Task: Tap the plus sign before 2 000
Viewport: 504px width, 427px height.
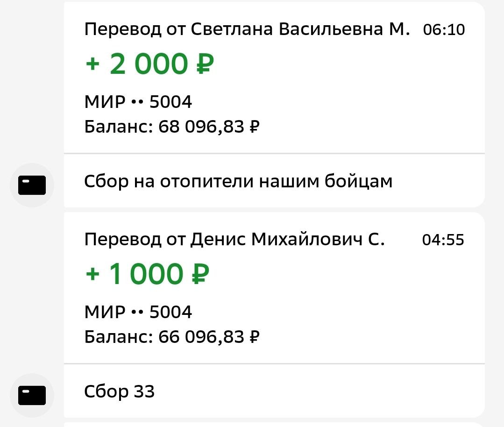Action: [93, 64]
